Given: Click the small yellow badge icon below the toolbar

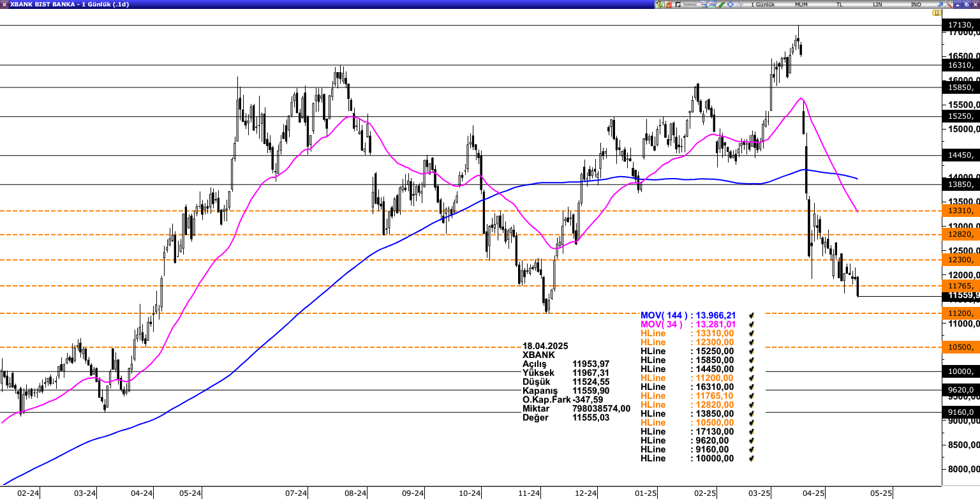Looking at the screenshot, I should click(937, 13).
